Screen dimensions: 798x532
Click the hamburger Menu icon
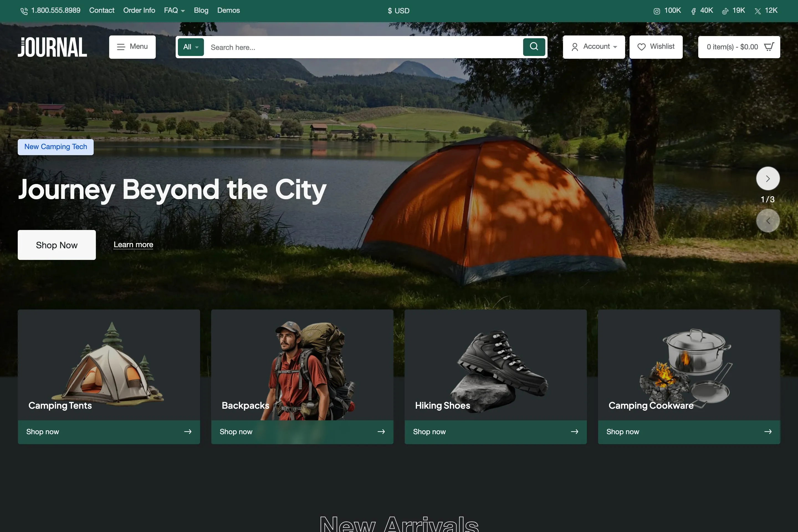pos(121,47)
